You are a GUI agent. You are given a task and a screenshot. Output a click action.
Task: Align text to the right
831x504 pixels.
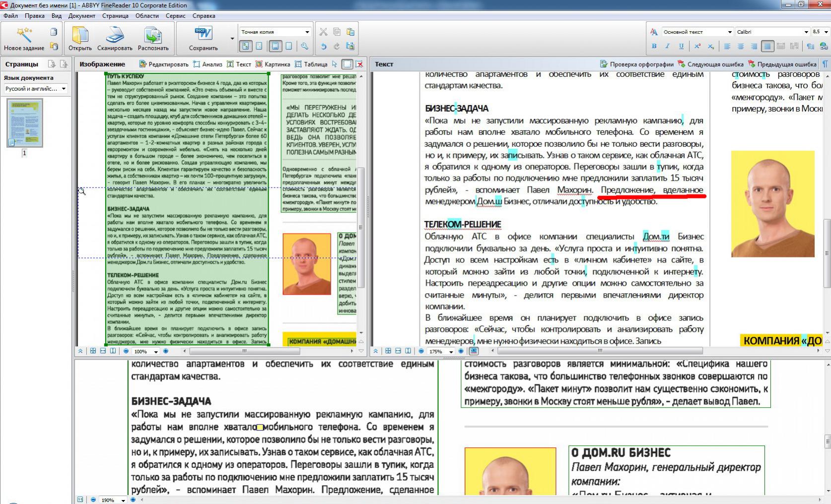754,46
